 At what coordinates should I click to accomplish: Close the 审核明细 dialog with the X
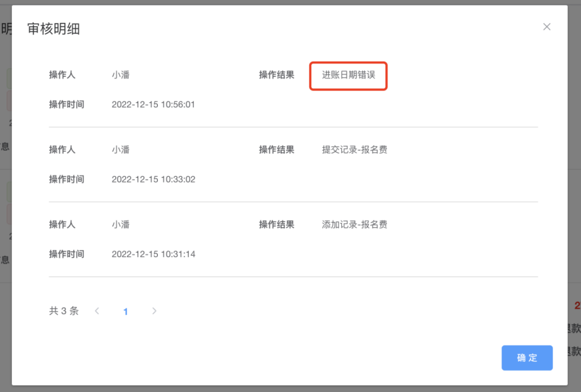547,27
